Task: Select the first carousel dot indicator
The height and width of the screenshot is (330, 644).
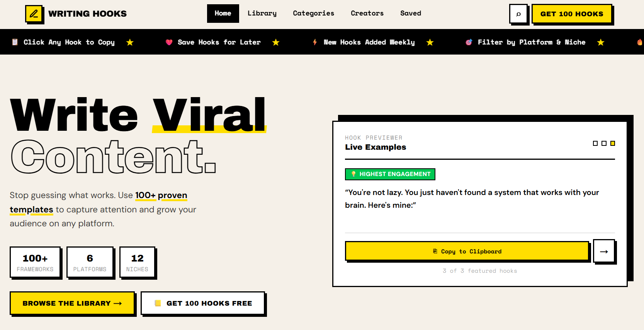Action: 595,144
